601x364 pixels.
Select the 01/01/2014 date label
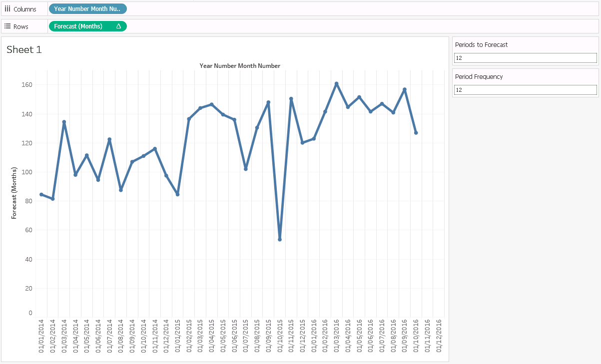[x=41, y=336]
